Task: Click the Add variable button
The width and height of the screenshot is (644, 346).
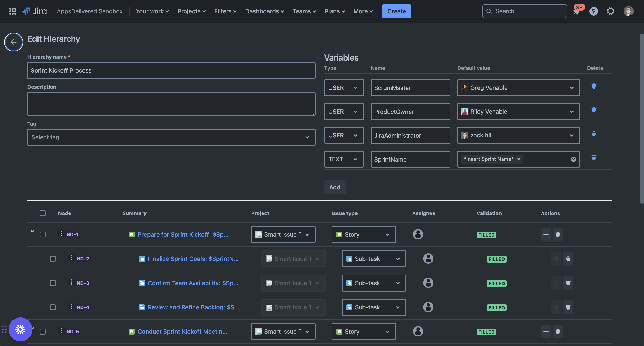Action: [x=335, y=187]
